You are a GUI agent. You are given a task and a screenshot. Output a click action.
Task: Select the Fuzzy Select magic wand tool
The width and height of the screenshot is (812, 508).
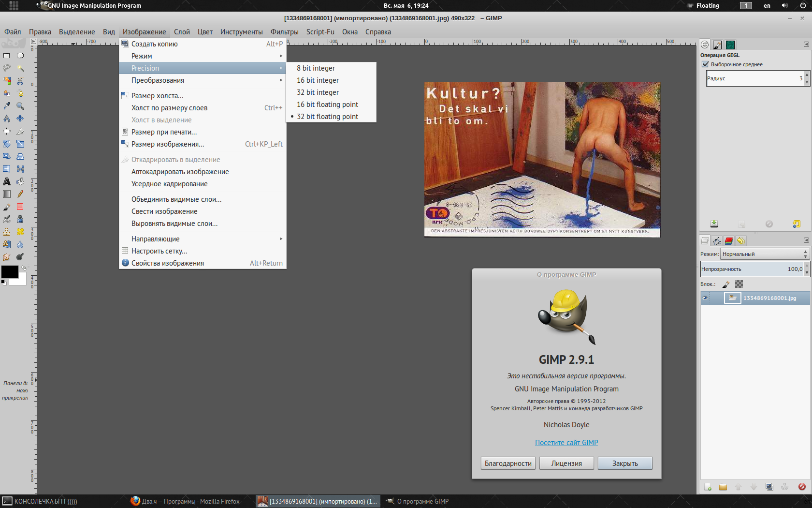coord(20,68)
